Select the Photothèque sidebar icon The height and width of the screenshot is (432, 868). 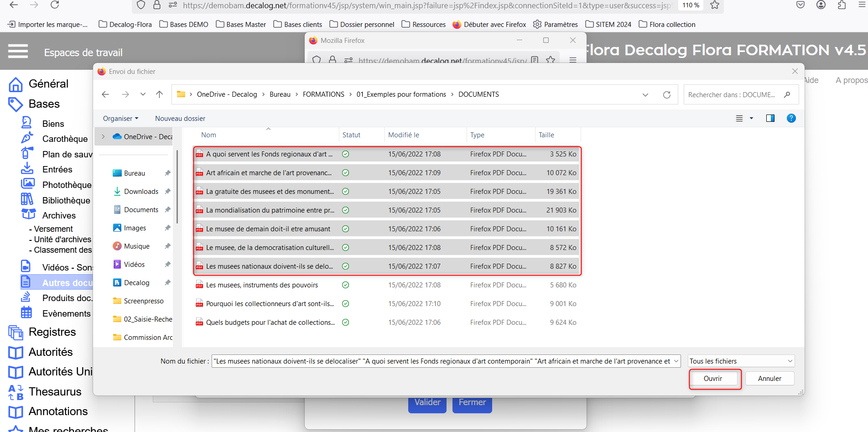click(x=27, y=184)
